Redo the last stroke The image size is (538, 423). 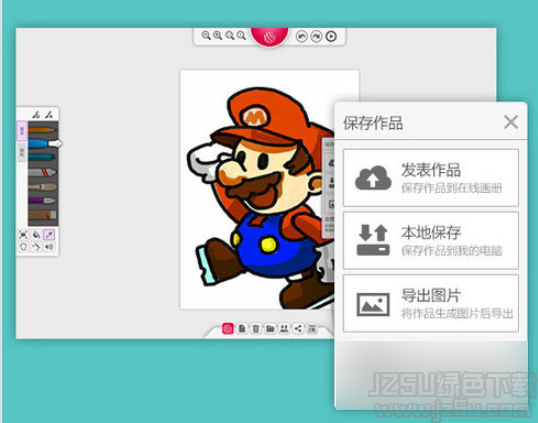pyautogui.click(x=316, y=36)
